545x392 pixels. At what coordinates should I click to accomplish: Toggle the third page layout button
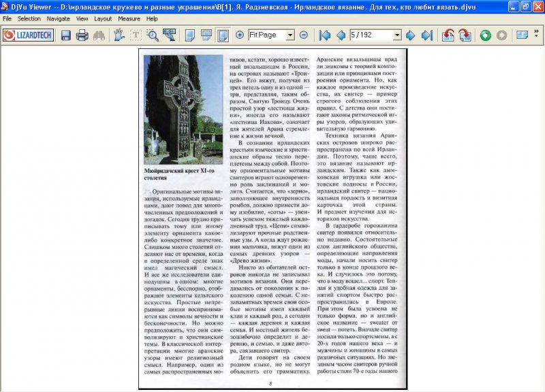pos(223,35)
